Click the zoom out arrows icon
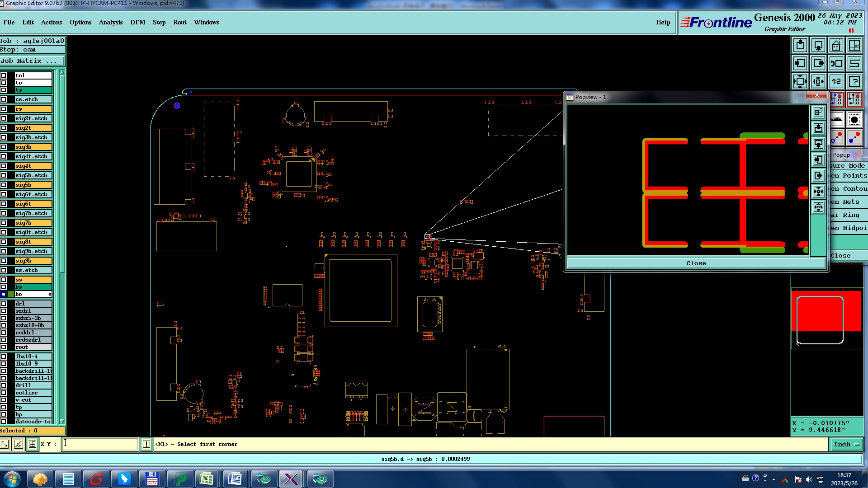This screenshot has height=488, width=868. [818, 81]
